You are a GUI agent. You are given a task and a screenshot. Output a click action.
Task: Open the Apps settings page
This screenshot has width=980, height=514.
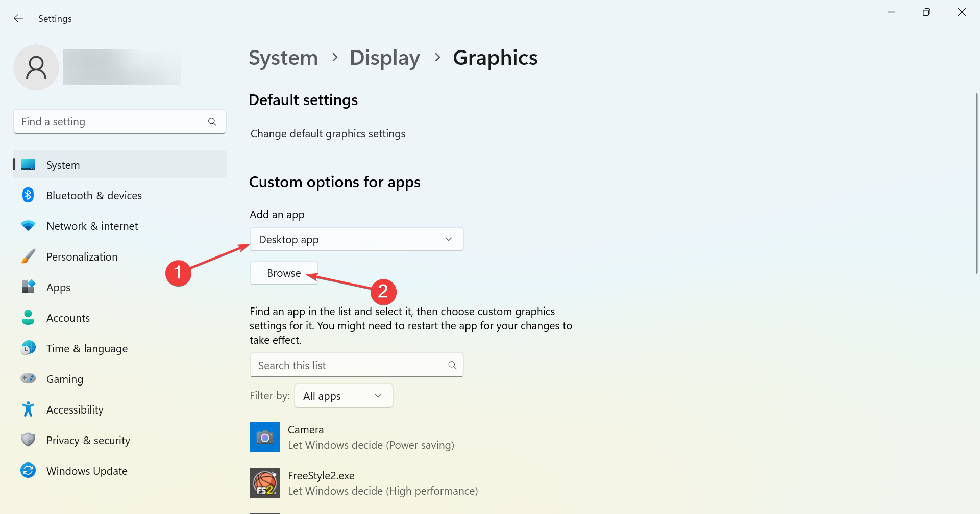[119, 287]
